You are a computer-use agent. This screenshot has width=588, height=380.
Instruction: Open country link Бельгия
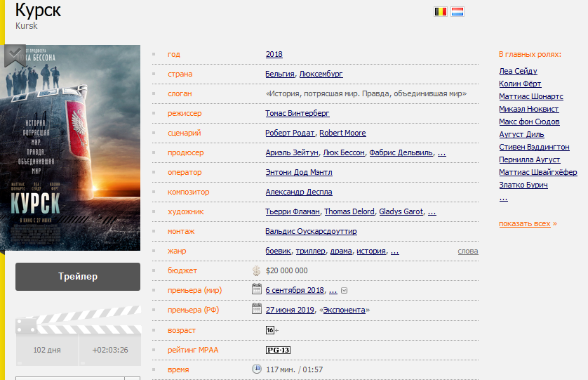click(x=280, y=74)
